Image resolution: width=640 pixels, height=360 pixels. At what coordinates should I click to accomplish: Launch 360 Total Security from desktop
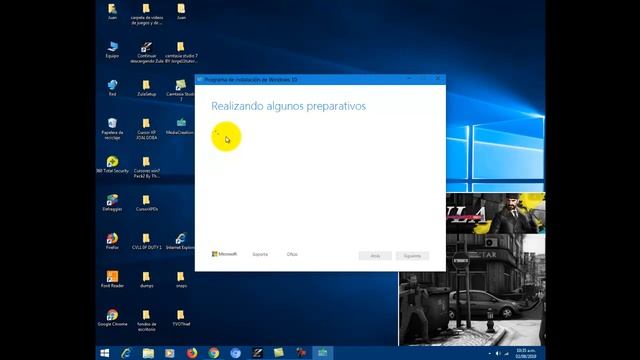click(112, 164)
